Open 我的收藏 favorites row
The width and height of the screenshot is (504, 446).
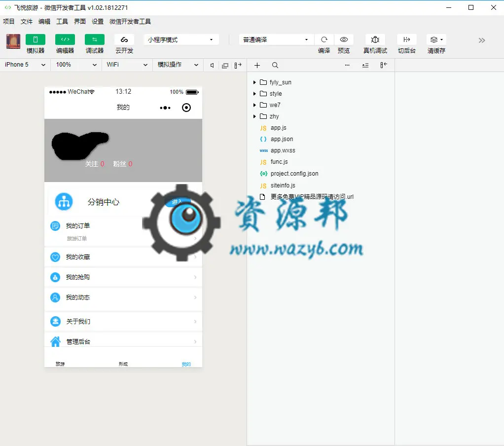click(x=123, y=257)
